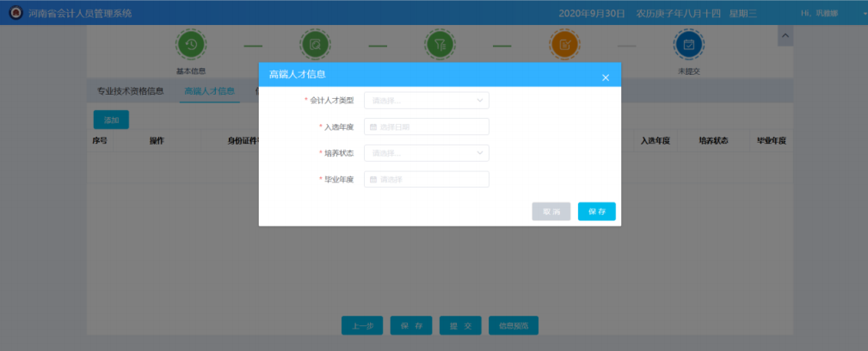Click 上一步 button at bottom
This screenshot has height=351, width=868.
(x=362, y=325)
